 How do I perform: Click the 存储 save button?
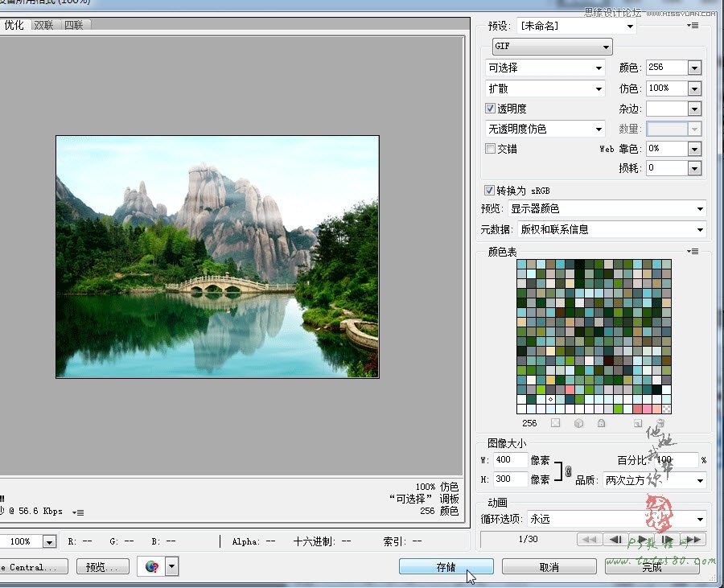446,566
